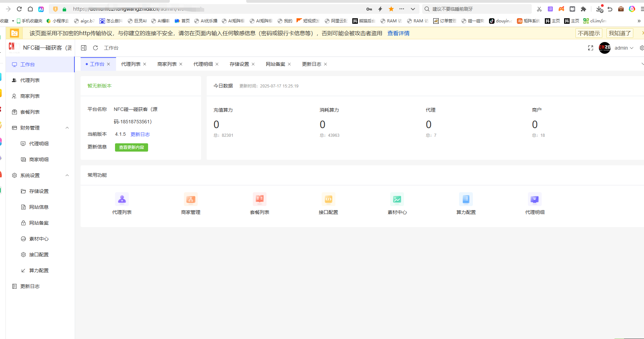Collapse the 财务管理 sidebar group
The height and width of the screenshot is (339, 644).
click(67, 128)
